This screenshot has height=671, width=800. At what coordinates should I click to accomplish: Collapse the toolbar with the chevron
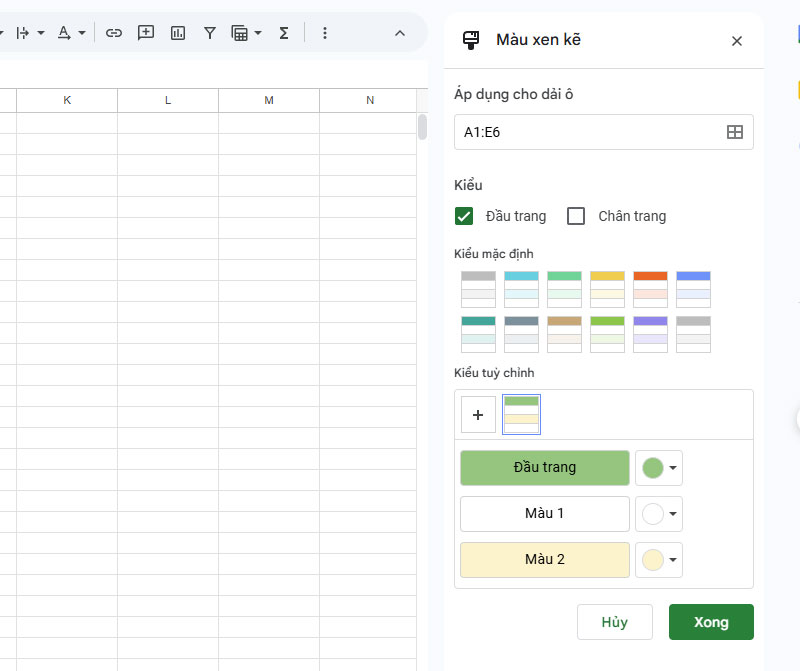(x=400, y=33)
